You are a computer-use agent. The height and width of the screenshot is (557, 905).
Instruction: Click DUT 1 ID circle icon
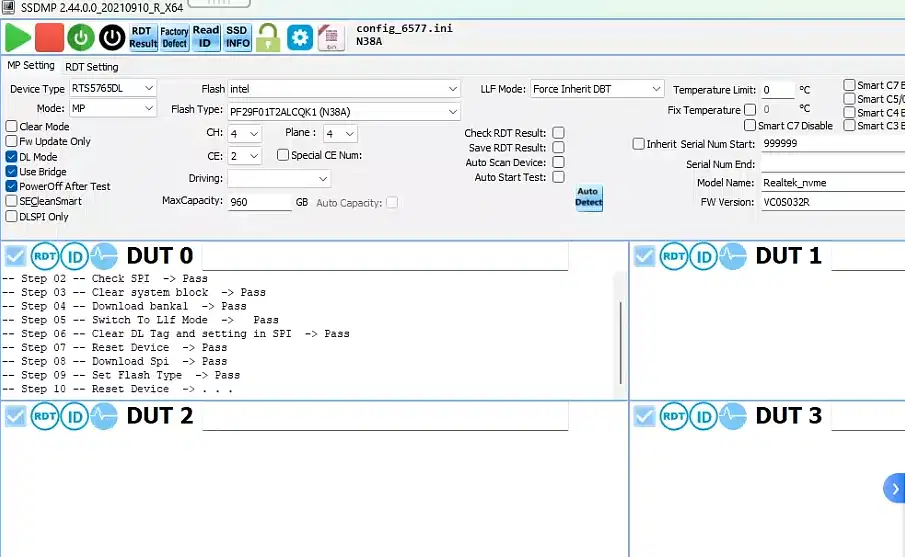pos(704,256)
